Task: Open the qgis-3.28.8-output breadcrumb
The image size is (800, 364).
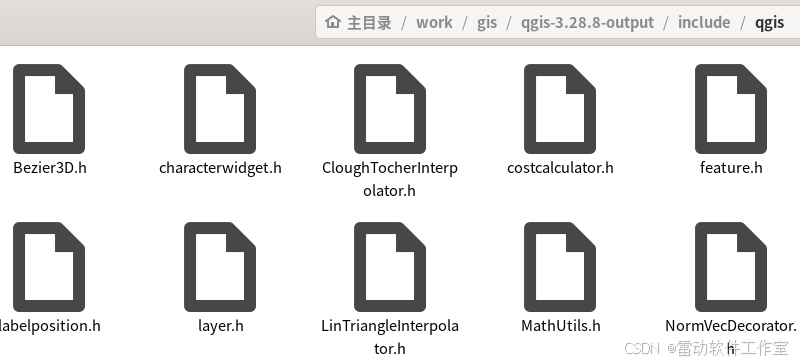Action: click(x=587, y=23)
